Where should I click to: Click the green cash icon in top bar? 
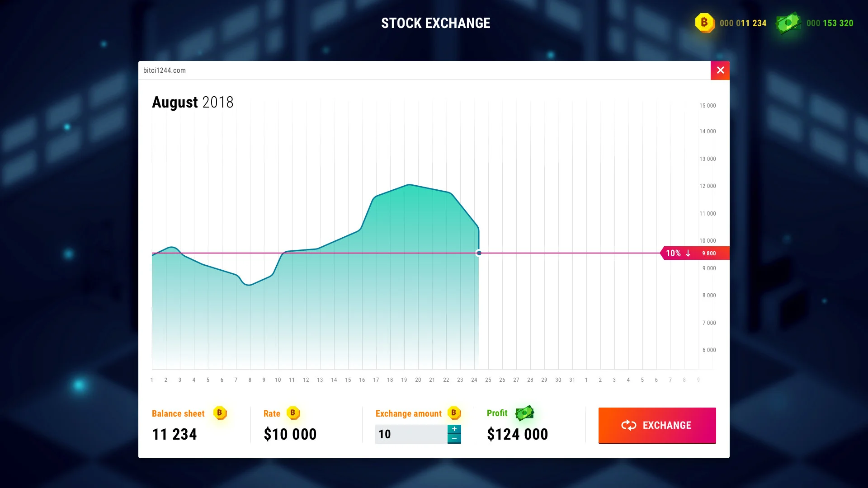click(788, 23)
